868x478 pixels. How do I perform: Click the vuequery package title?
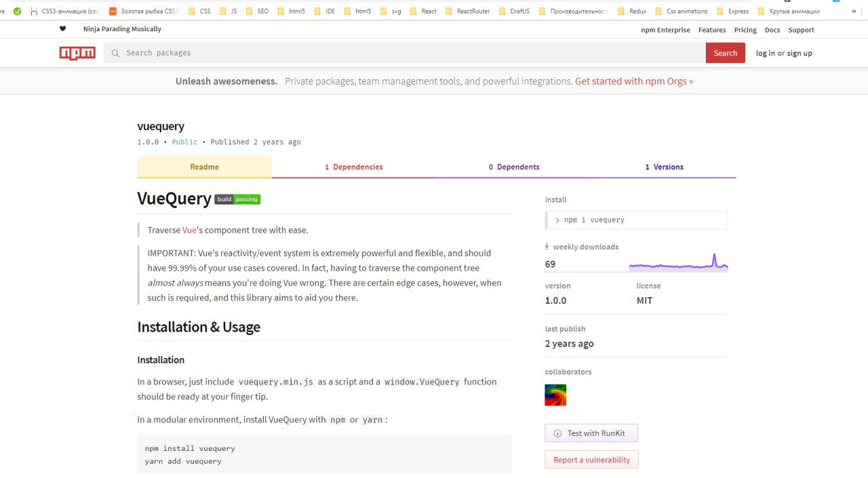161,126
